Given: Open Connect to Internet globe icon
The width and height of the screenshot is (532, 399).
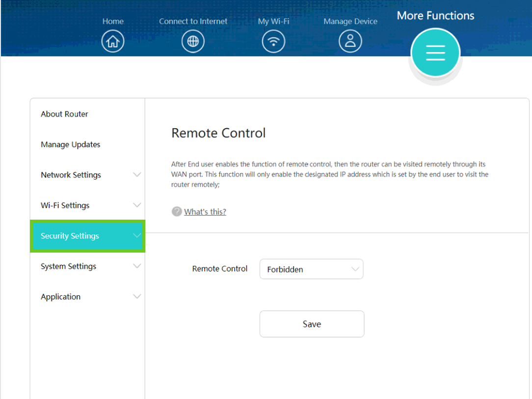Looking at the screenshot, I should click(x=193, y=42).
